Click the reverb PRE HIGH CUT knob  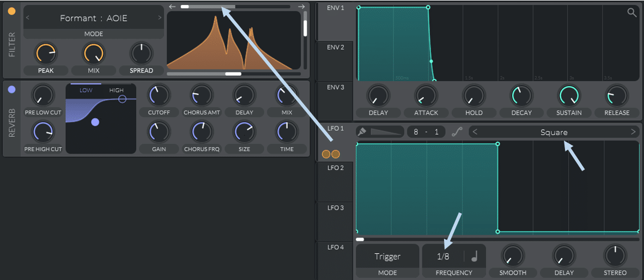[42, 132]
